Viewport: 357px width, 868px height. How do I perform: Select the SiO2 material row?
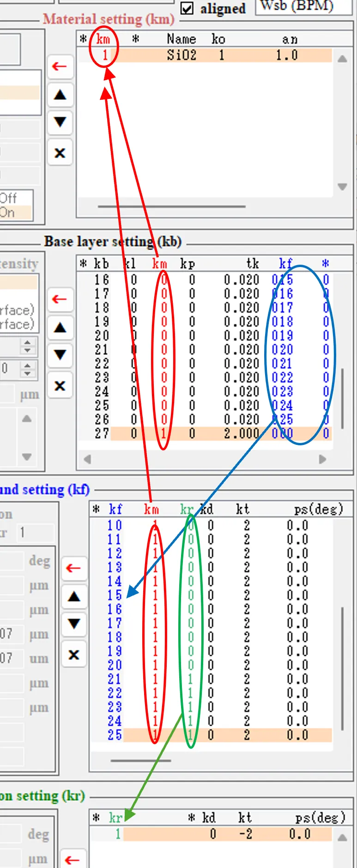(x=205, y=55)
